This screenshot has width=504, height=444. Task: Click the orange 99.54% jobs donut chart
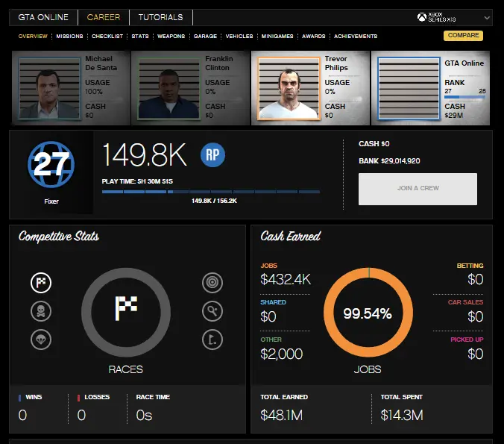coord(368,313)
